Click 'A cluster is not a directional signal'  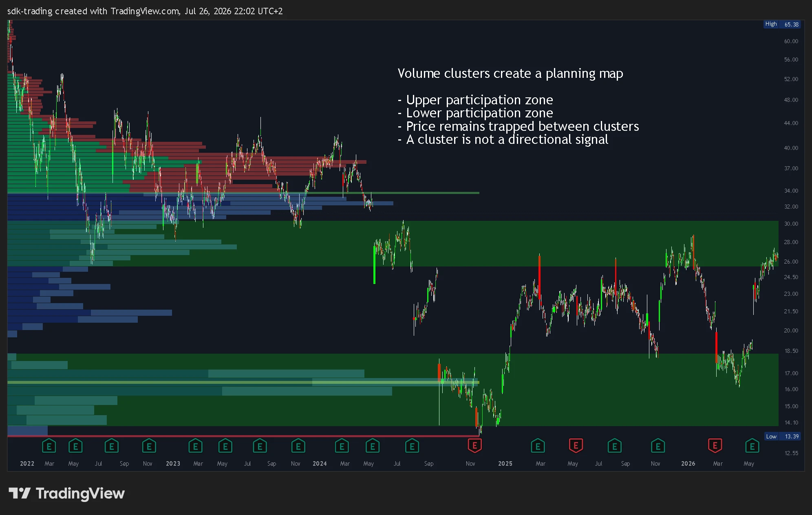pyautogui.click(x=503, y=139)
